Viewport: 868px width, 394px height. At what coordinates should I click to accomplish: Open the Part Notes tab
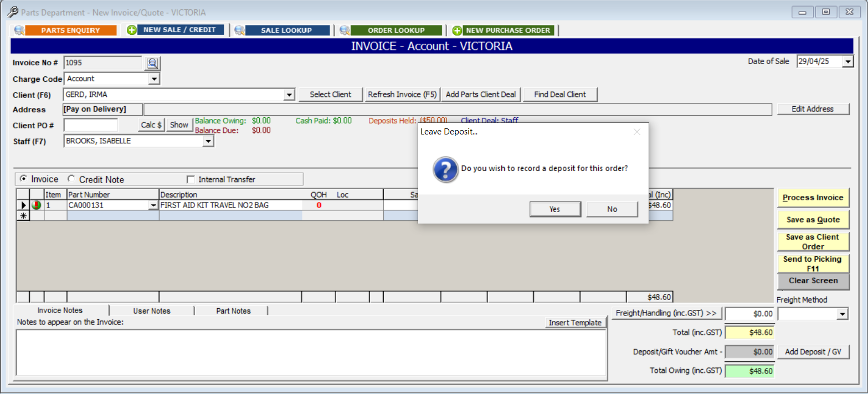[233, 311]
